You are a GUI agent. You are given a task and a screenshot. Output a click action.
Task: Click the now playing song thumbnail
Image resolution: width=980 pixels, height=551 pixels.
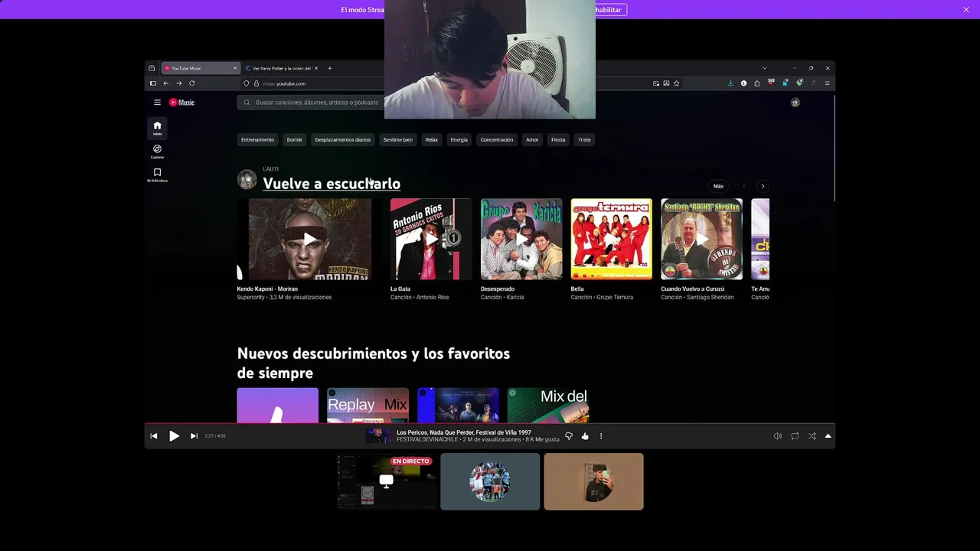pyautogui.click(x=378, y=436)
